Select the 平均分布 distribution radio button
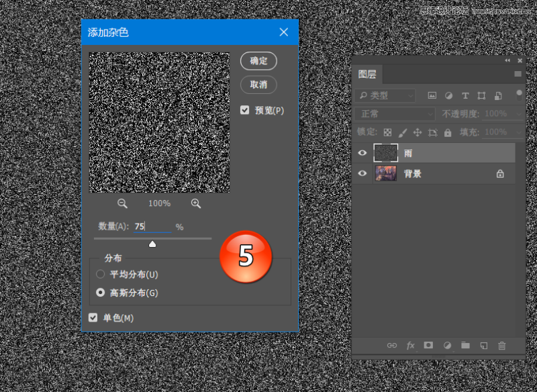537x392 pixels. click(x=101, y=274)
